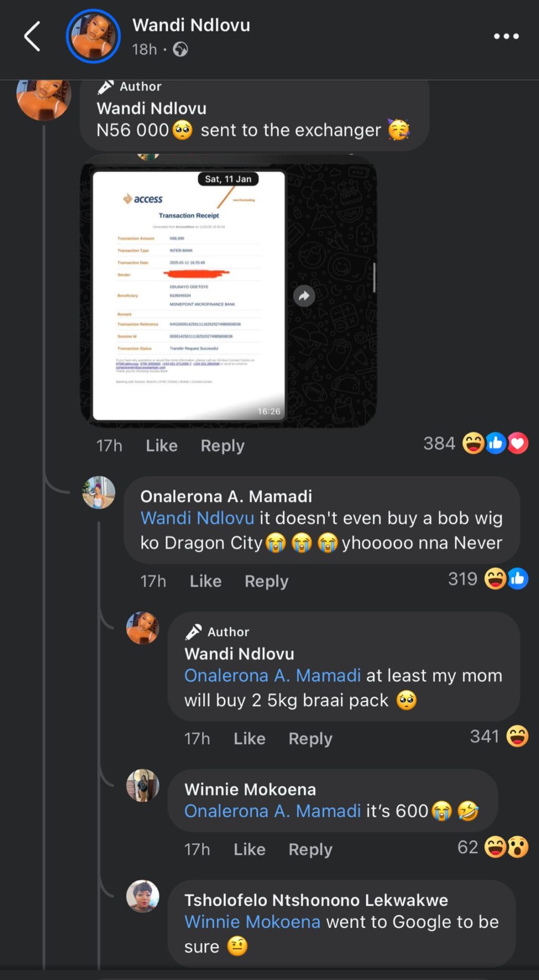
Task: Open the Wandi Ndlovu mention link
Action: [197, 518]
